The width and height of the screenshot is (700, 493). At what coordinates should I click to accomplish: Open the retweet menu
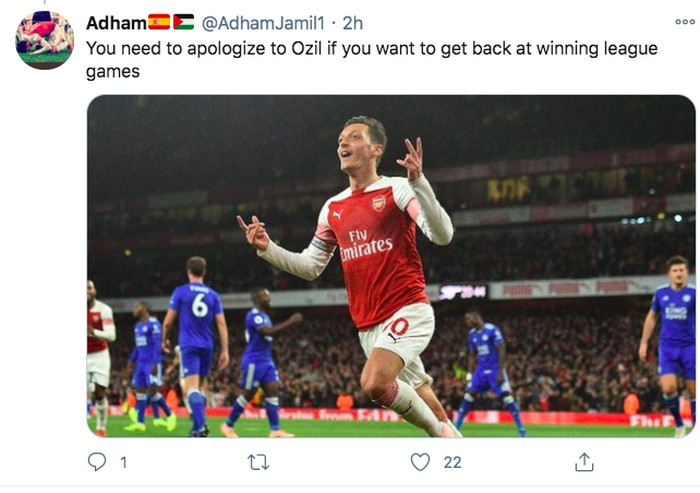[260, 462]
